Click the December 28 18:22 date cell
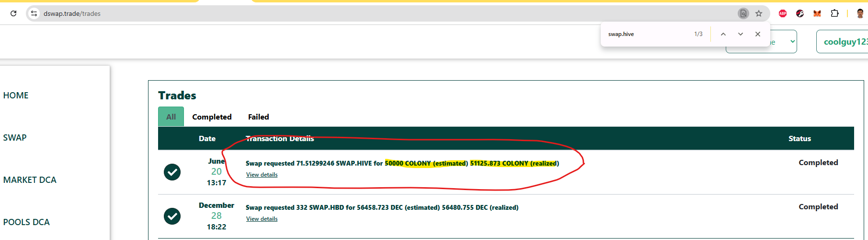Screen dimensions: 868x240 coord(217,216)
